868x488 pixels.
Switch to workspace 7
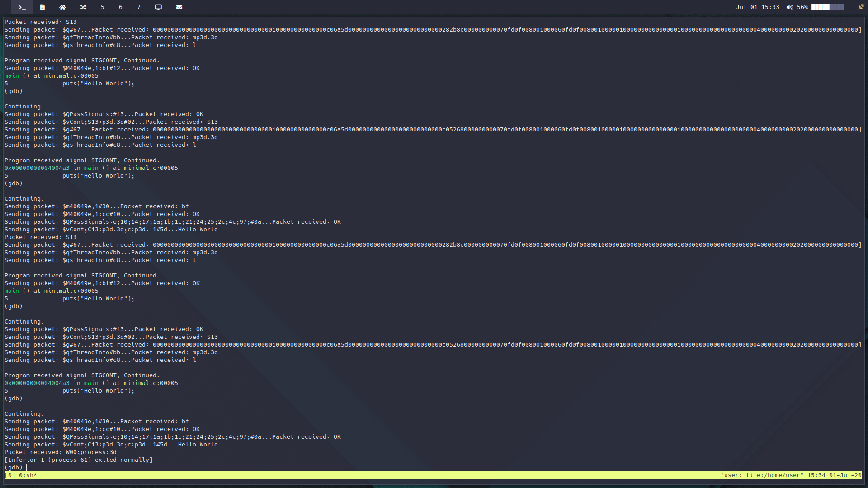[x=139, y=7]
